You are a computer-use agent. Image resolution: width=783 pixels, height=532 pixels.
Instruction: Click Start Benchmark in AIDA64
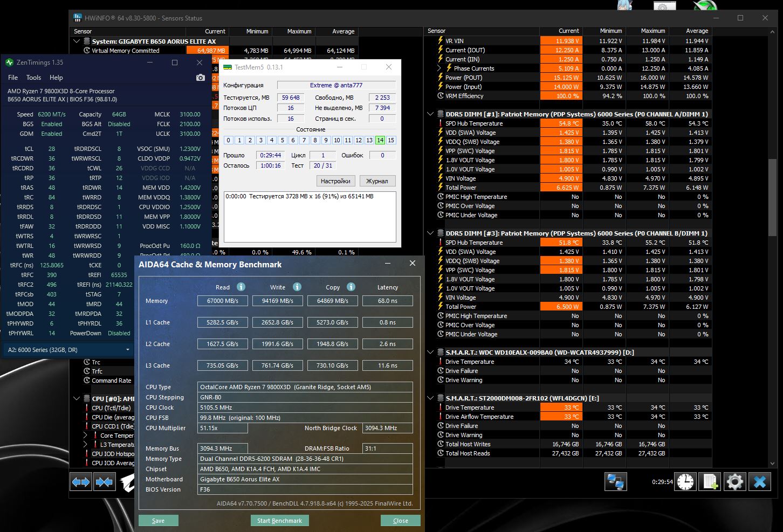pos(279,521)
